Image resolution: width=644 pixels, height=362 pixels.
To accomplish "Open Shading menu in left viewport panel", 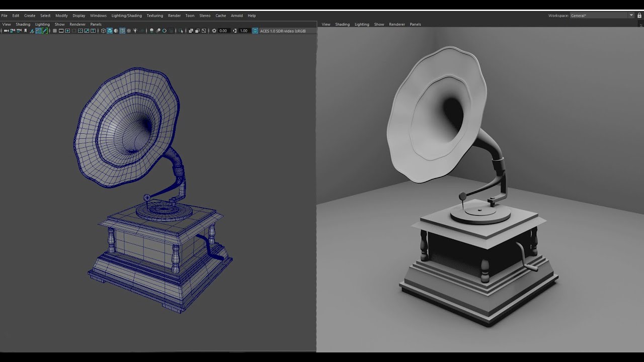I will [23, 24].
